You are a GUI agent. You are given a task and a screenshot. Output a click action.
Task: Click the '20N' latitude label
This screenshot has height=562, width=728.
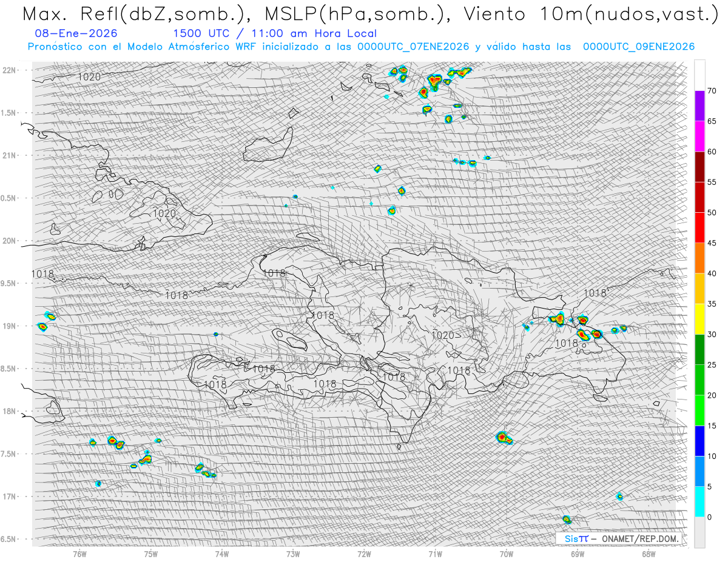point(9,241)
